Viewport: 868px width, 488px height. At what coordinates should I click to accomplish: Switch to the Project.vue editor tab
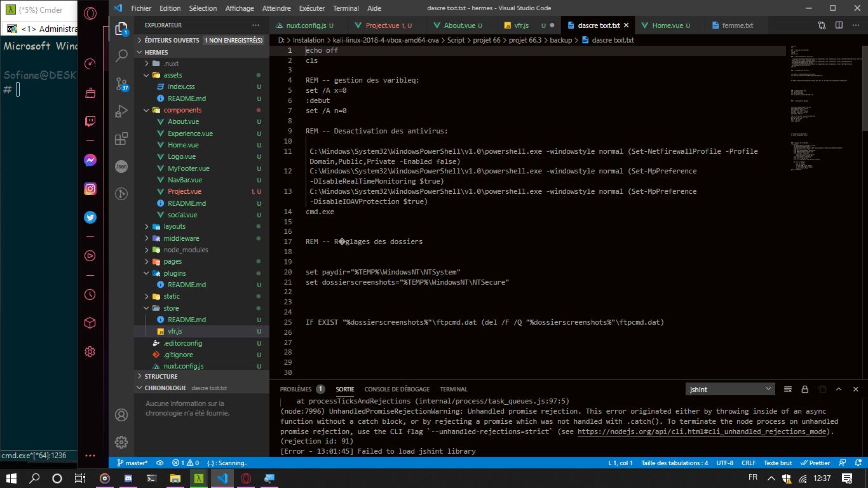point(388,25)
